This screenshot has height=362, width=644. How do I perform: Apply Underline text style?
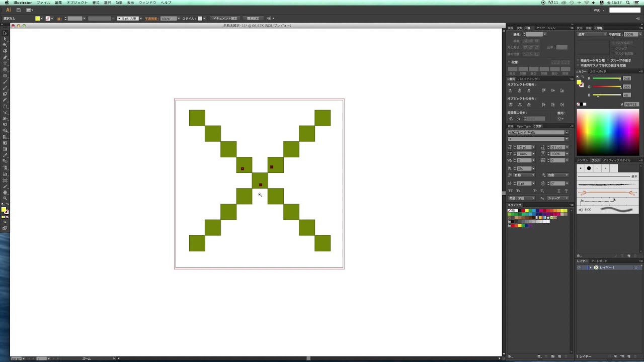559,191
